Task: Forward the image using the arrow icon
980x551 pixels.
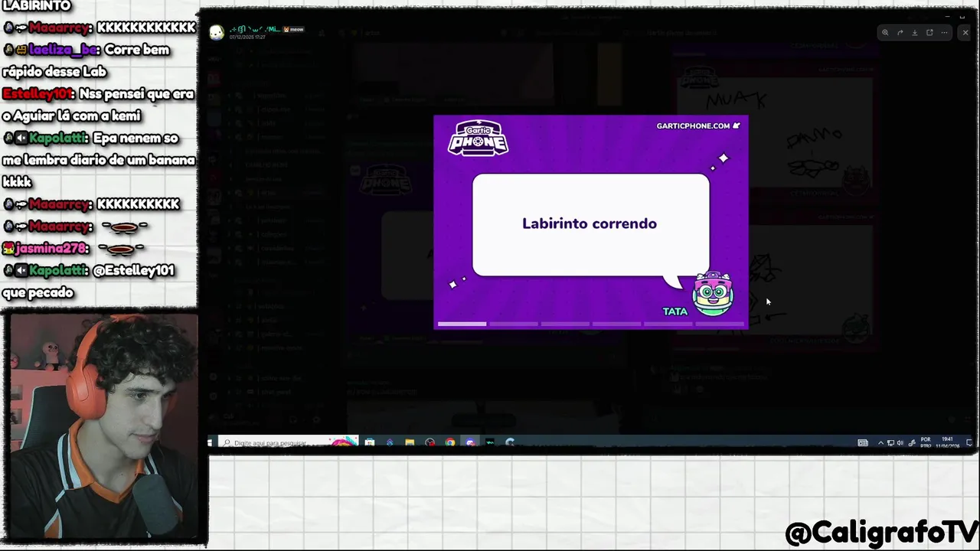Action: (x=900, y=32)
